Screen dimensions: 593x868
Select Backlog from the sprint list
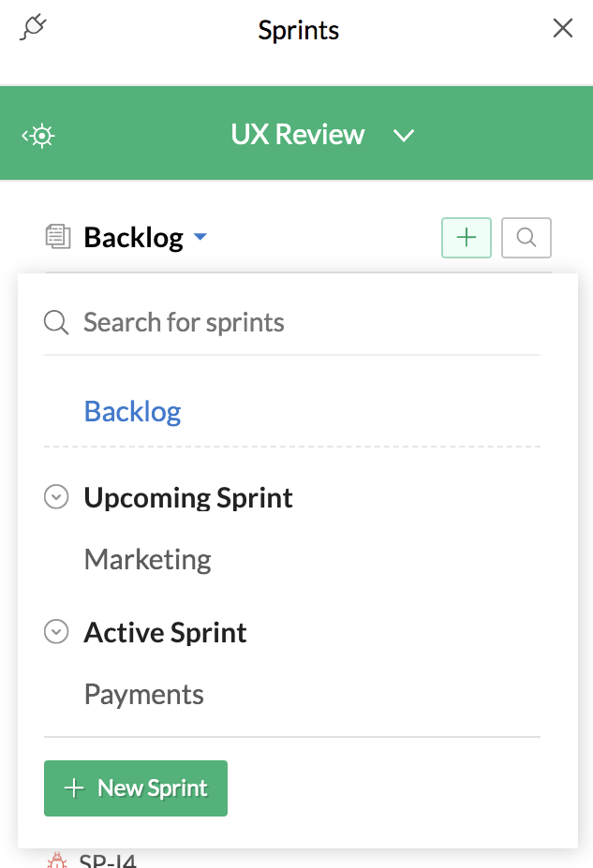click(133, 411)
